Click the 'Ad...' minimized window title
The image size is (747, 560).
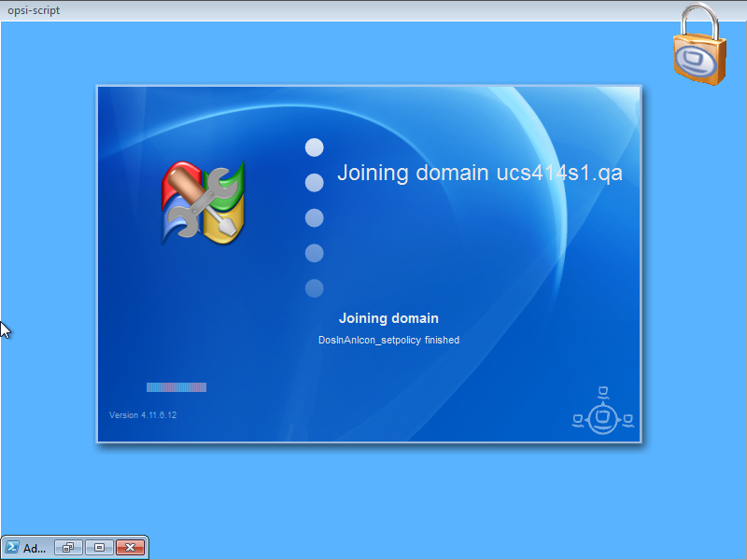click(35, 548)
